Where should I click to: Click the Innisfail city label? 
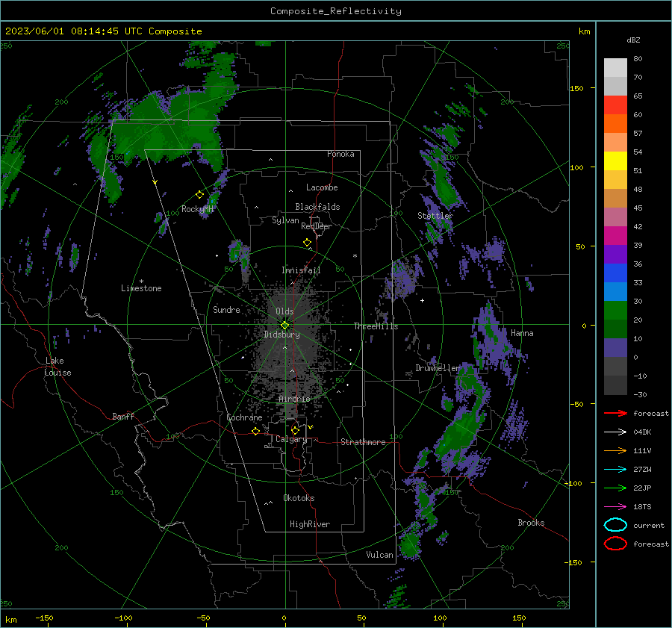[301, 270]
